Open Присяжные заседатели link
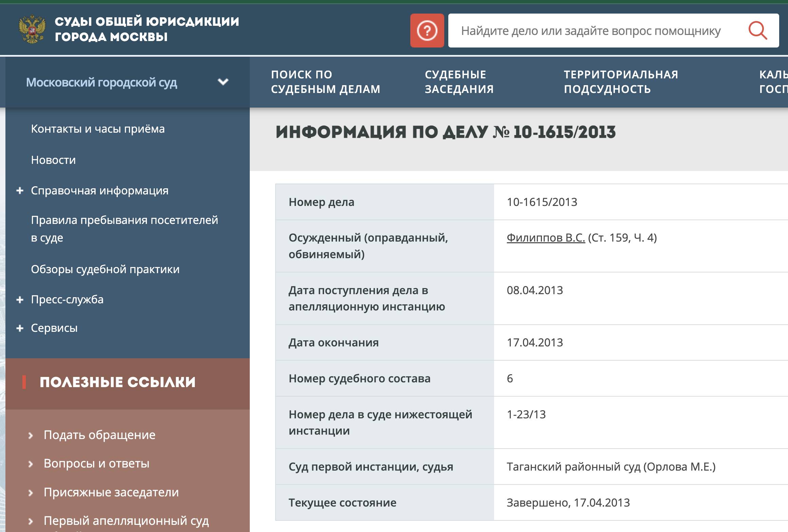Image resolution: width=788 pixels, height=532 pixels. [111, 492]
